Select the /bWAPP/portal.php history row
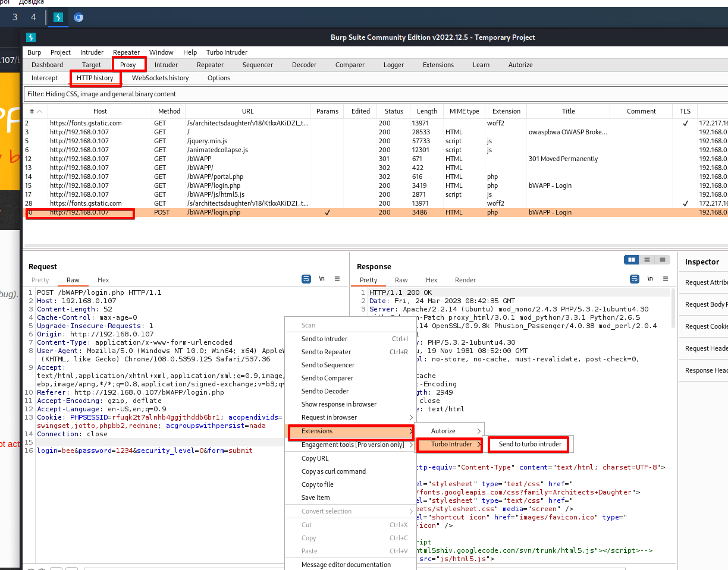 point(376,177)
